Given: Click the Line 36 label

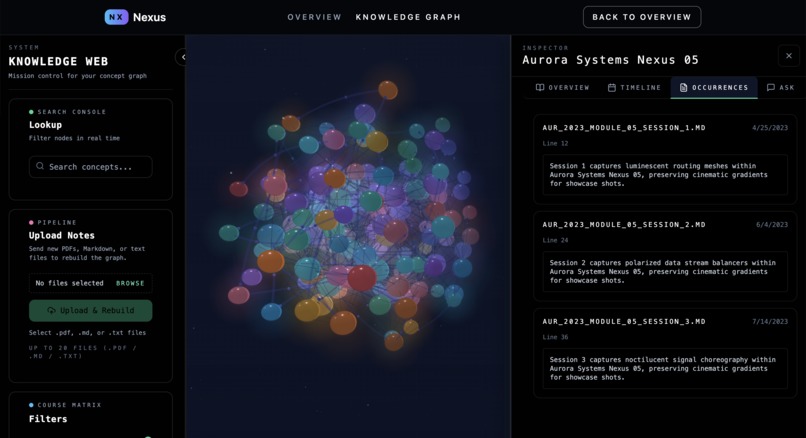Looking at the screenshot, I should coord(555,337).
